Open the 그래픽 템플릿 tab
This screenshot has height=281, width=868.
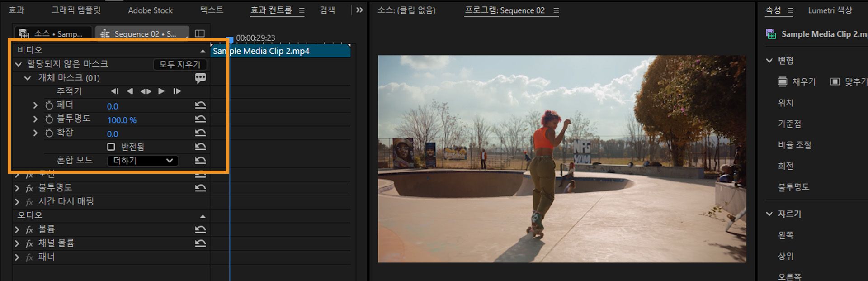pos(76,10)
